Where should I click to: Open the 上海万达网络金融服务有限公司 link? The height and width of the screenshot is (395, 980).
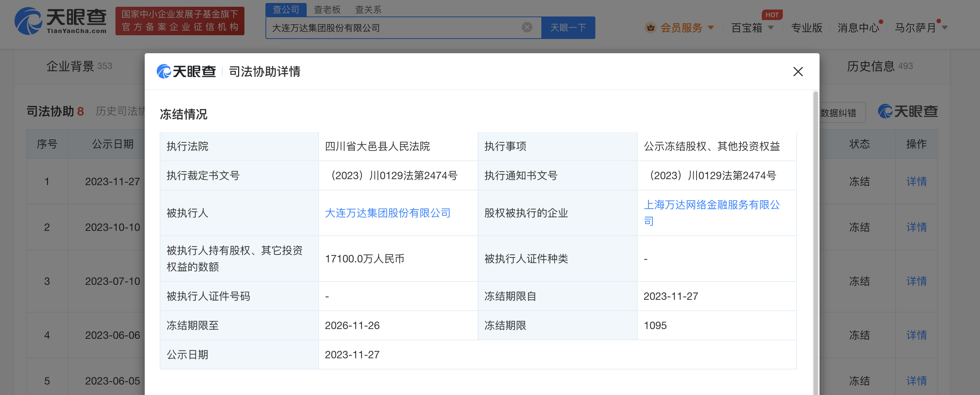click(x=712, y=213)
